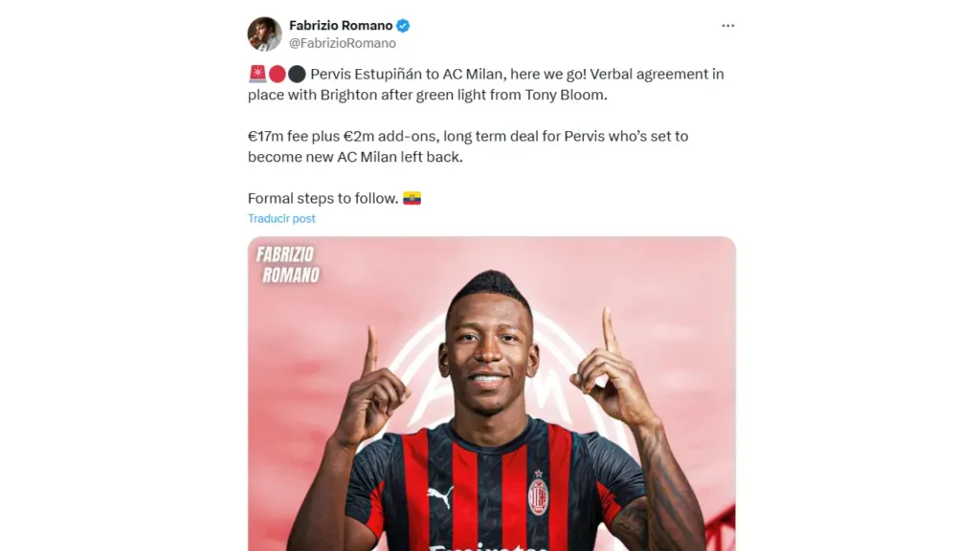Open the Fabrizio Romano display name link

tap(341, 26)
